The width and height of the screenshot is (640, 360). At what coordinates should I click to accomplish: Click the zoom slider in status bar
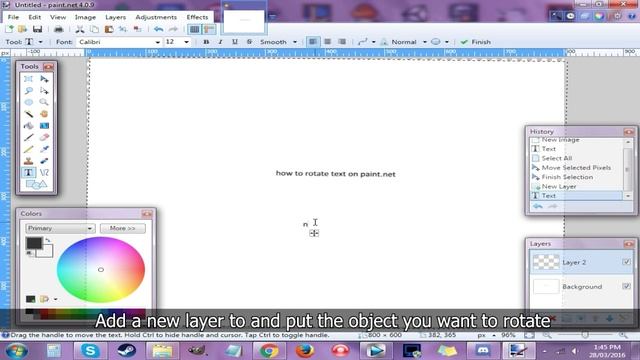click(585, 335)
